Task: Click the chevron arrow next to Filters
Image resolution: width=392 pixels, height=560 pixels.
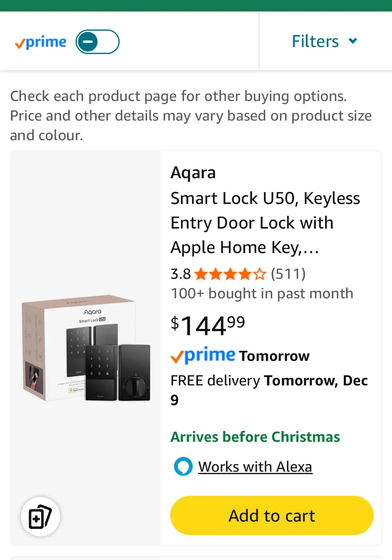Action: pos(353,41)
